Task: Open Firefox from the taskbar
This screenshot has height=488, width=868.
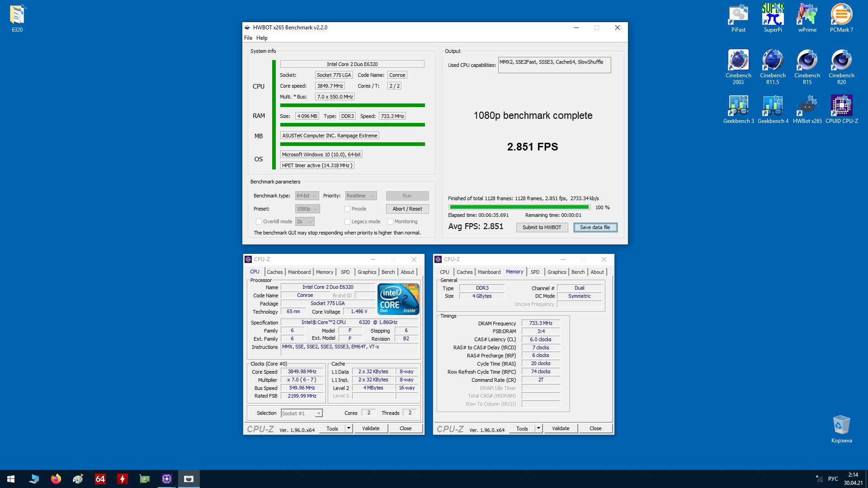Action: click(56, 479)
